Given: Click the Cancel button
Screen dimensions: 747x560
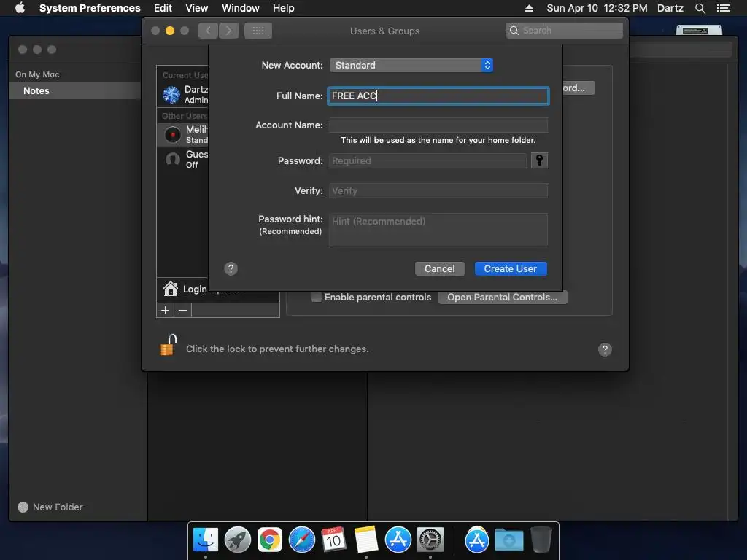Looking at the screenshot, I should pyautogui.click(x=439, y=268).
